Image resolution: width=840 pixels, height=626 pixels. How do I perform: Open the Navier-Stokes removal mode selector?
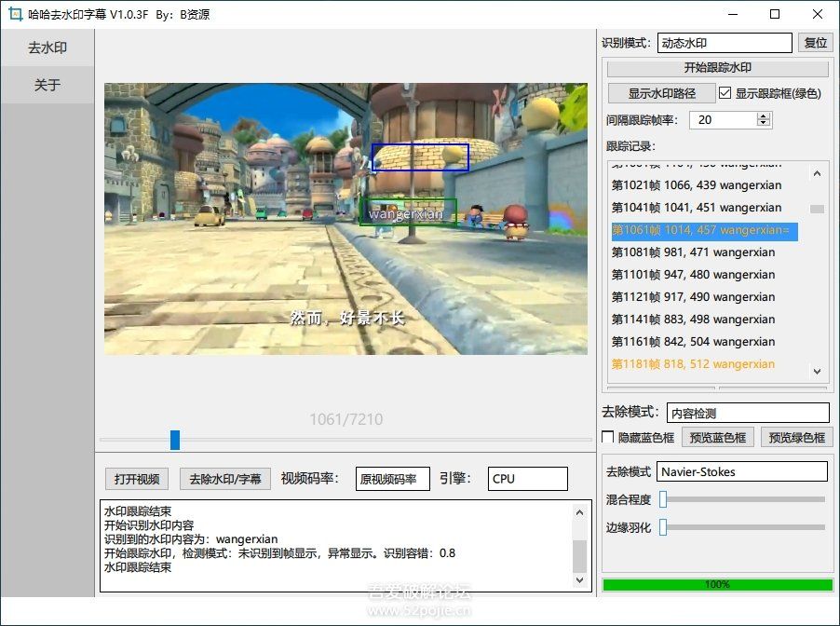click(742, 471)
